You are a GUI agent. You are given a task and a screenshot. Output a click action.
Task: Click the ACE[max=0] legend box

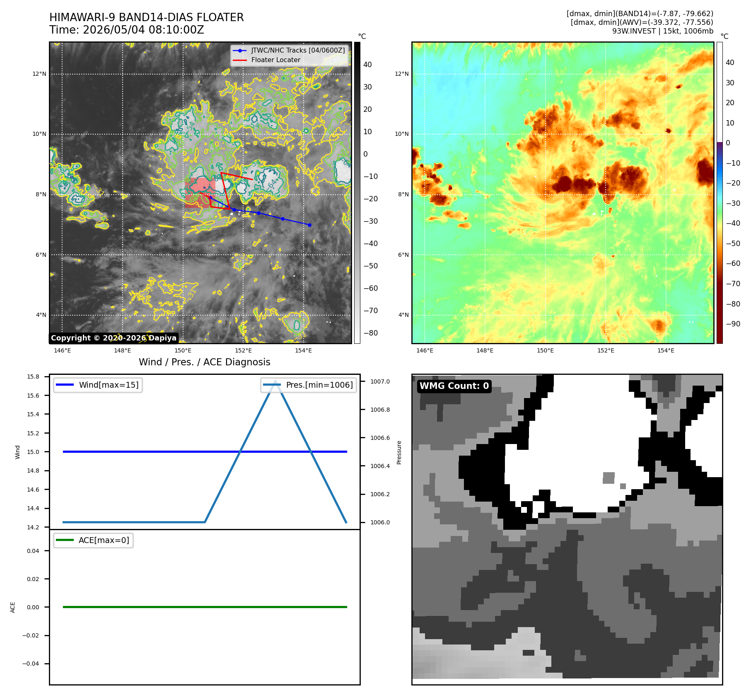coord(93,540)
